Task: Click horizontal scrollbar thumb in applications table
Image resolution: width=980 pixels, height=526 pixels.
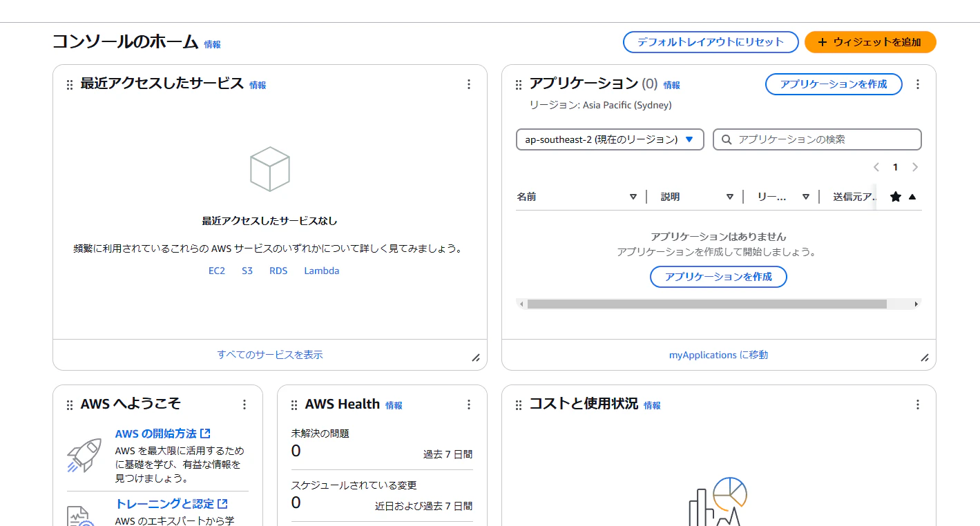Action: click(x=707, y=304)
